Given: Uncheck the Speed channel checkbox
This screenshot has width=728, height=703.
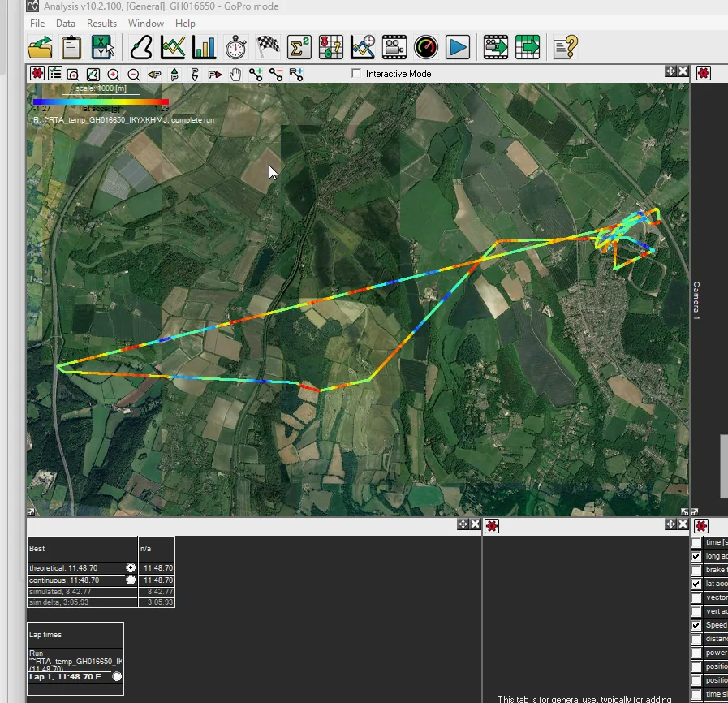Looking at the screenshot, I should [696, 625].
